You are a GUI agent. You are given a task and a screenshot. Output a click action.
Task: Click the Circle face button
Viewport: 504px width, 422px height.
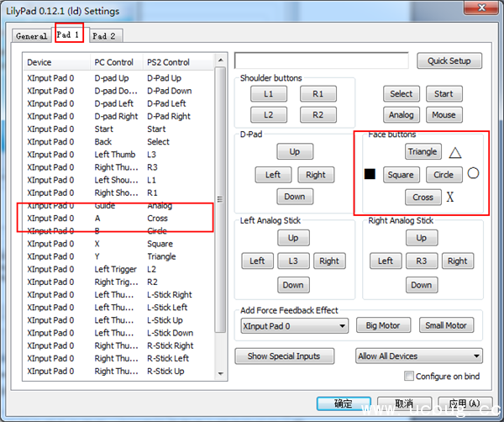pos(444,175)
